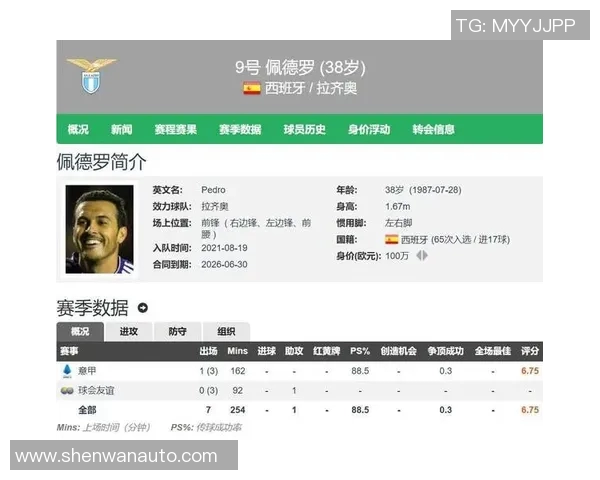Viewport: 600px width, 480px height.
Task: Click the contract end date 2026-06-30
Action: pyautogui.click(x=224, y=264)
